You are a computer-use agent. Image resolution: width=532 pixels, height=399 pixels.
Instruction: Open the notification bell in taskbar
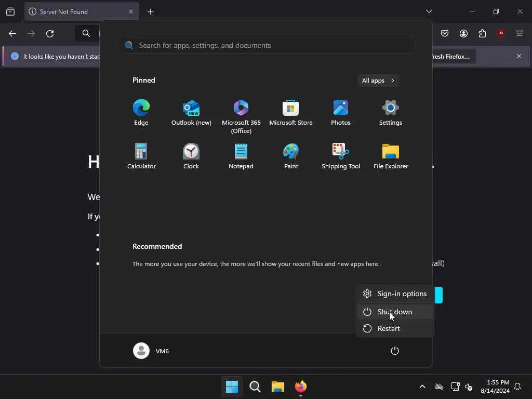point(517,387)
